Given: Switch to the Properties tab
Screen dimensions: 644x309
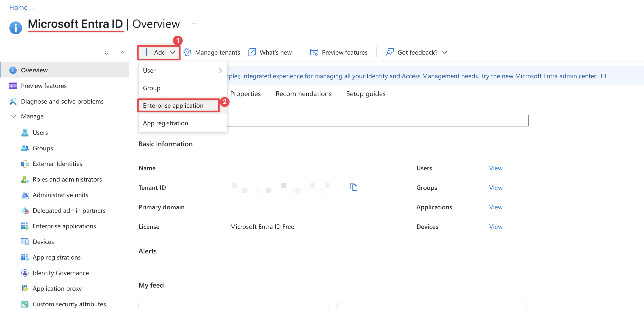Looking at the screenshot, I should tap(245, 94).
